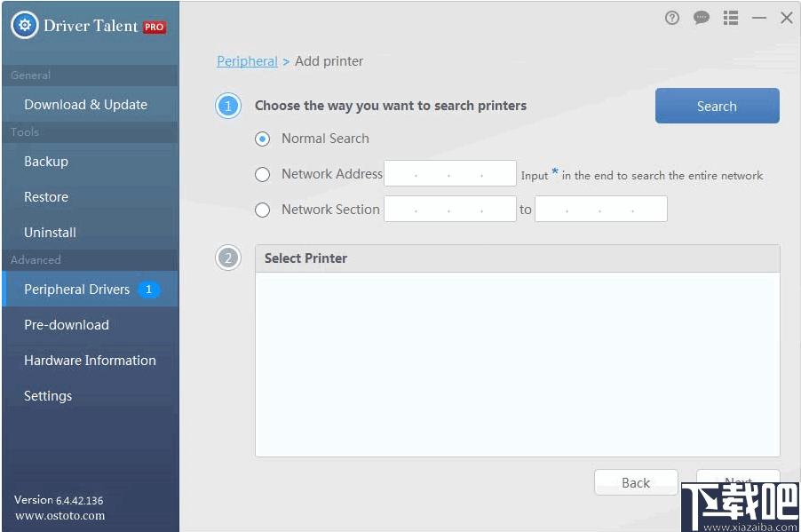Click the Network Section end IP field
The image size is (801, 532).
[600, 209]
